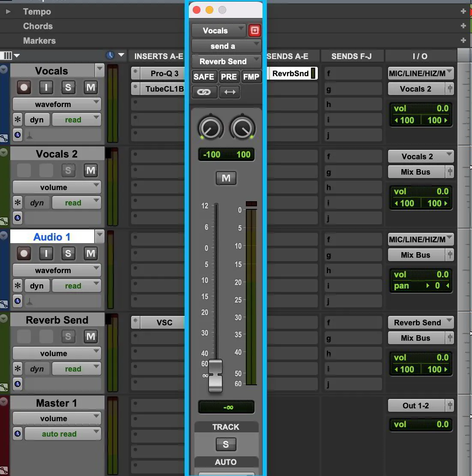
Task: Mute the Vocals 2 track
Action: (x=90, y=170)
